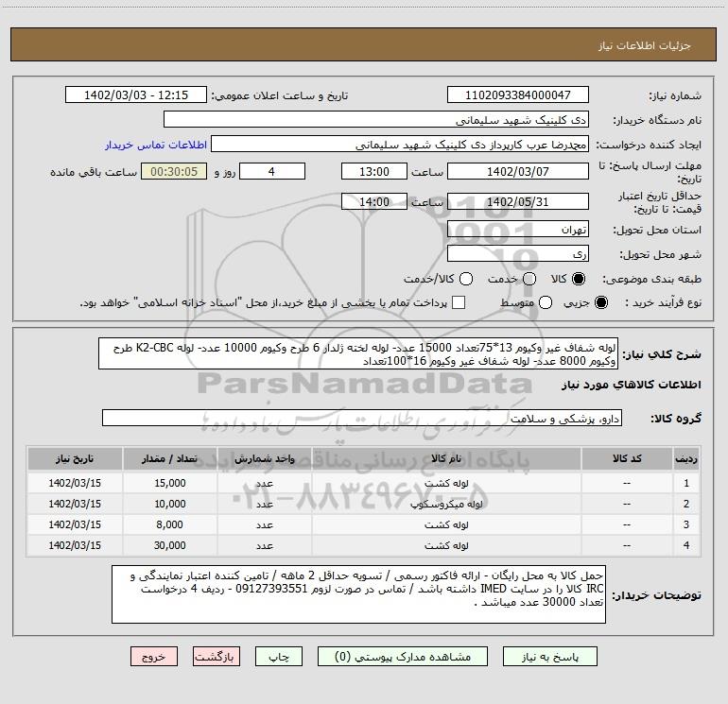
Task: Select the کالا radio button
Action: coord(579,279)
